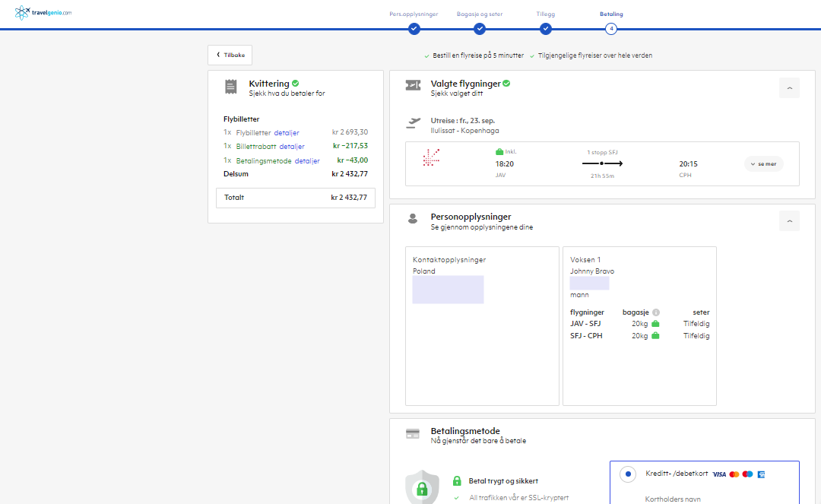Select the Kreditt-/debetkort radio button
821x504 pixels.
(x=628, y=474)
